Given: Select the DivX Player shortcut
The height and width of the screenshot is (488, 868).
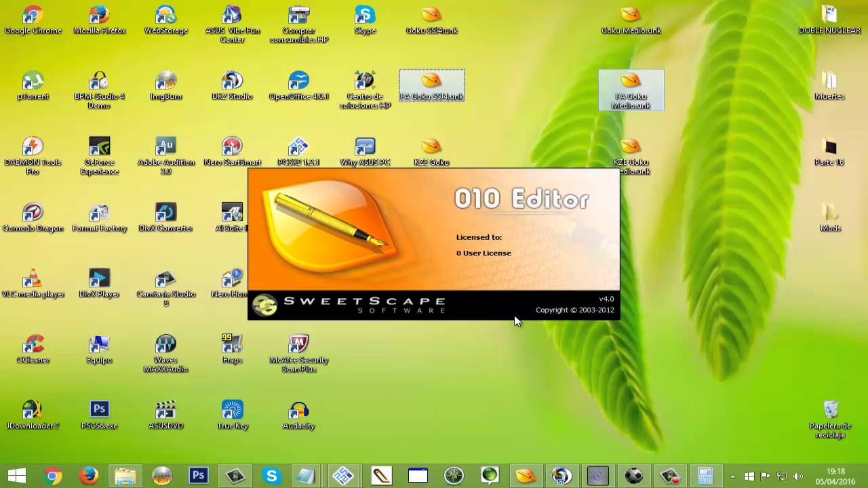Looking at the screenshot, I should point(99,283).
